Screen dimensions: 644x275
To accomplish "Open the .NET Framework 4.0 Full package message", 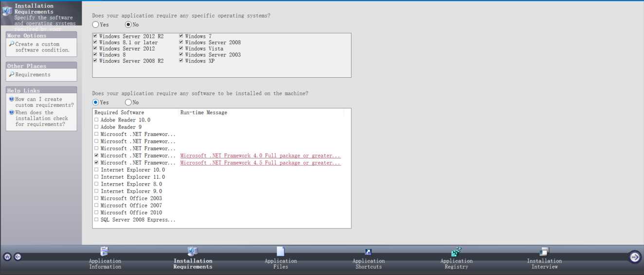I will [x=260, y=156].
